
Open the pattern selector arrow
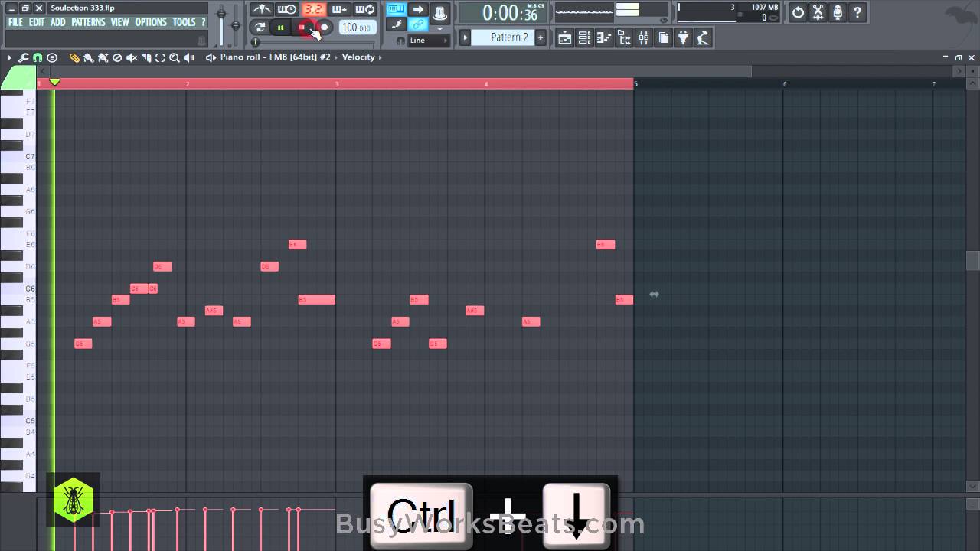tap(465, 37)
